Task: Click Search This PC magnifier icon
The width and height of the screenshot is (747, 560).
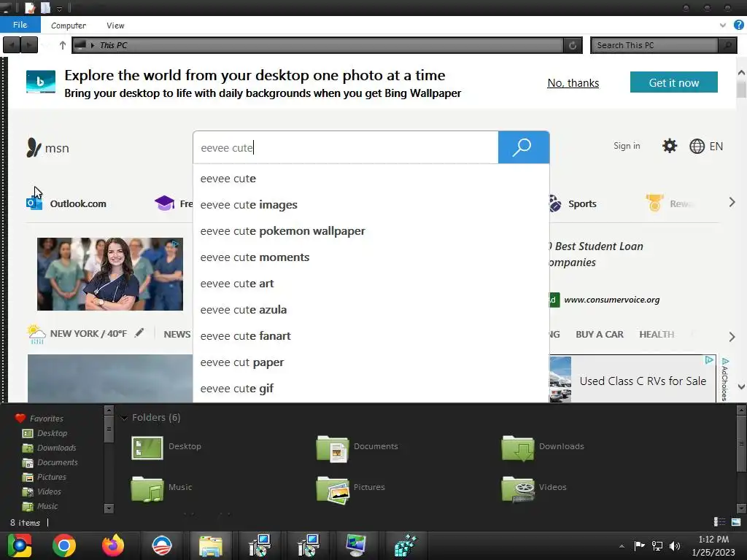Action: (727, 45)
